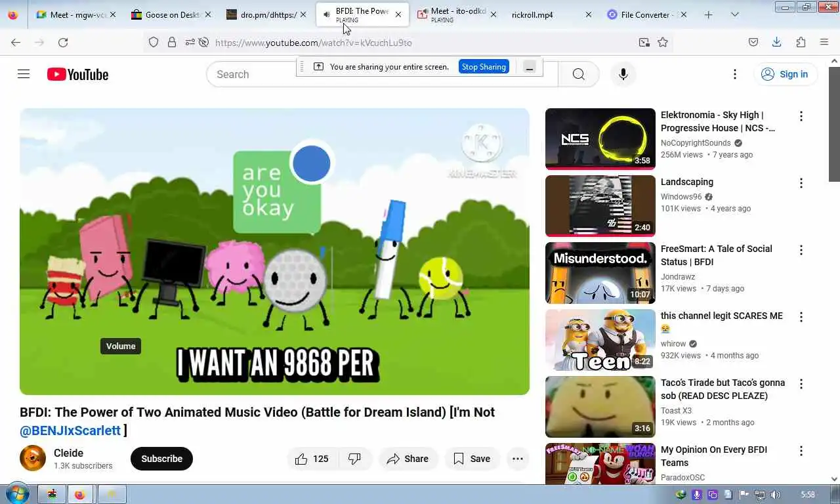Open the Windows Start orb
The width and height of the screenshot is (840, 504).
tap(16, 494)
